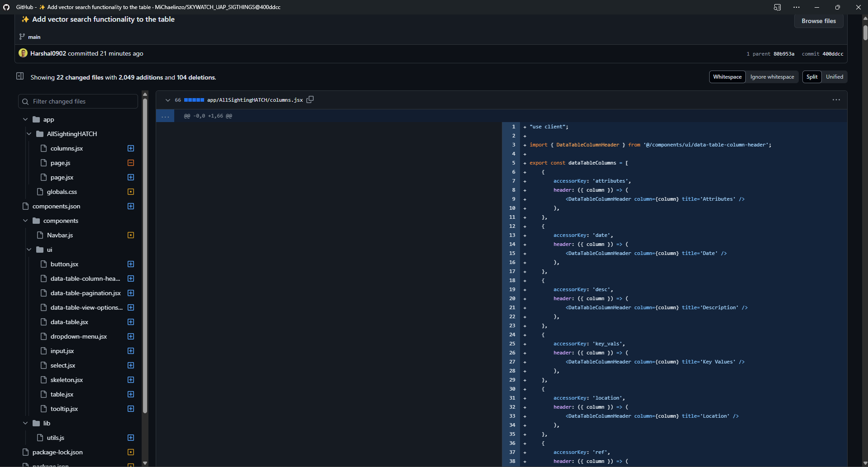868x467 pixels.
Task: Click the added icon beside page.jsx
Action: pos(131,177)
